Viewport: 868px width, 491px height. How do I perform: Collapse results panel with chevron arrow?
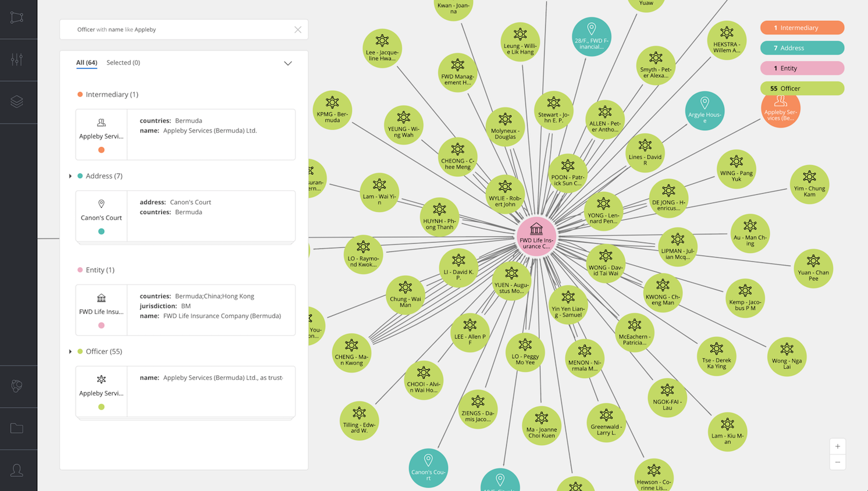[x=288, y=63]
